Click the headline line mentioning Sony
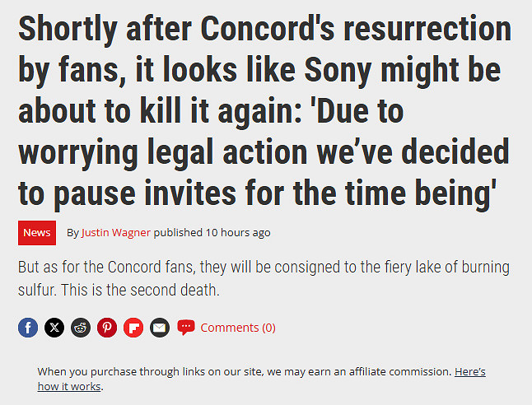Viewport: 532px width, 405px height. (259, 71)
